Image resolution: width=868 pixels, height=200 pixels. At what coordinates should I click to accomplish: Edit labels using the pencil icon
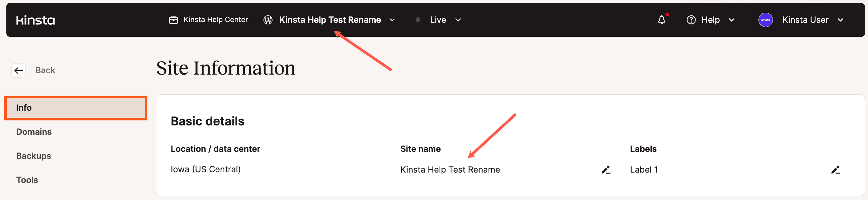coord(835,170)
